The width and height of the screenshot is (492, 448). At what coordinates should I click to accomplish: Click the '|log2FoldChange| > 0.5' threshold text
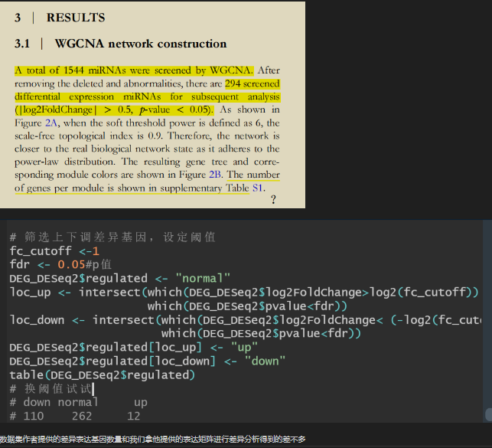(73, 110)
